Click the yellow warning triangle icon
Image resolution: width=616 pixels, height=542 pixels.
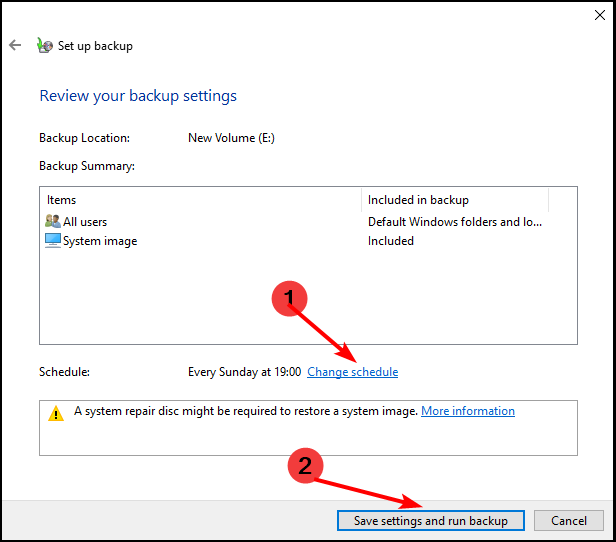tap(56, 413)
